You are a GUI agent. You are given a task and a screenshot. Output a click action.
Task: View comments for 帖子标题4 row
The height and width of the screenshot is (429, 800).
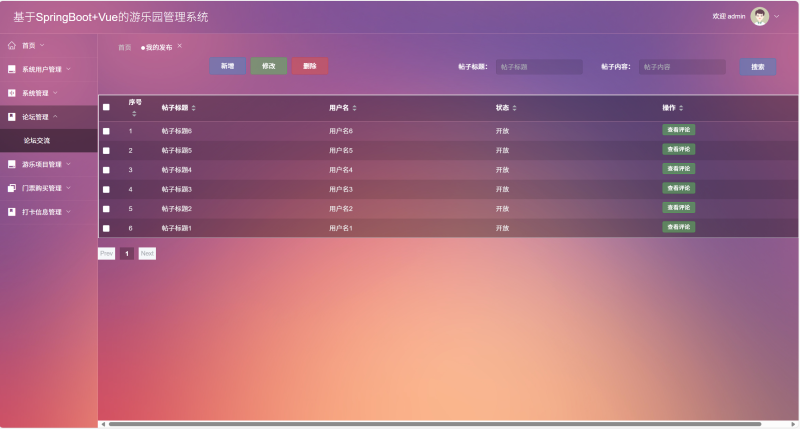click(x=679, y=168)
